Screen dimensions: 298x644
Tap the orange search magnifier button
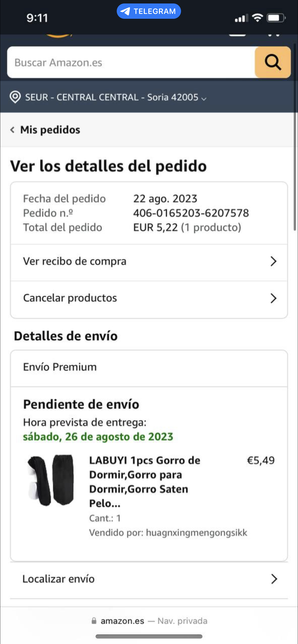click(272, 62)
